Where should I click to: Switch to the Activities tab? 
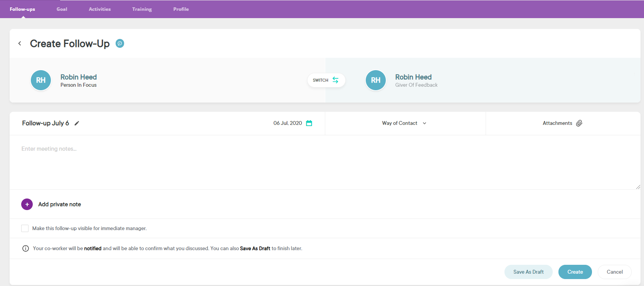(x=100, y=9)
